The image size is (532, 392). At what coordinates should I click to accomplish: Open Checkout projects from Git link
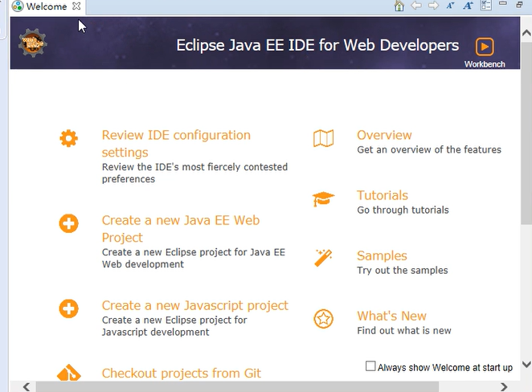pyautogui.click(x=182, y=374)
